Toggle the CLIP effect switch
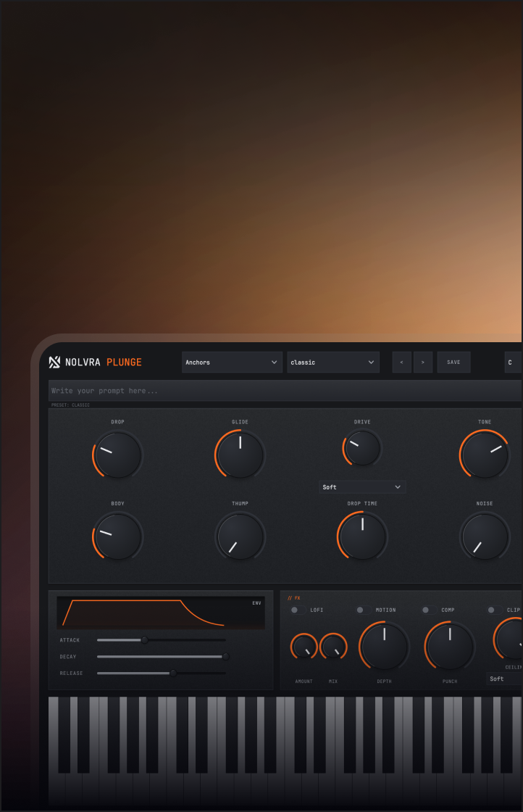523x812 pixels. [495, 610]
